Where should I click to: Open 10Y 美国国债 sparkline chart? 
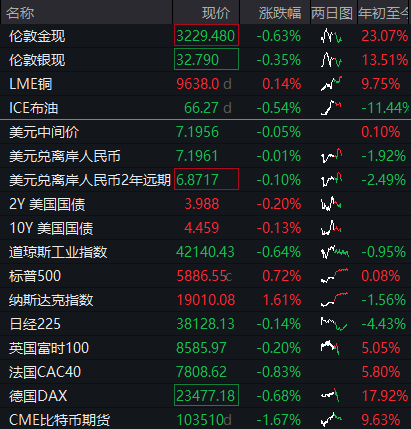tap(331, 228)
